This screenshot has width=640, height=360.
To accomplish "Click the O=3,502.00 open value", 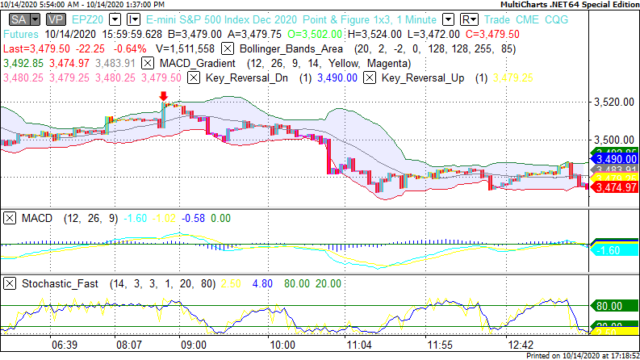I will point(314,34).
